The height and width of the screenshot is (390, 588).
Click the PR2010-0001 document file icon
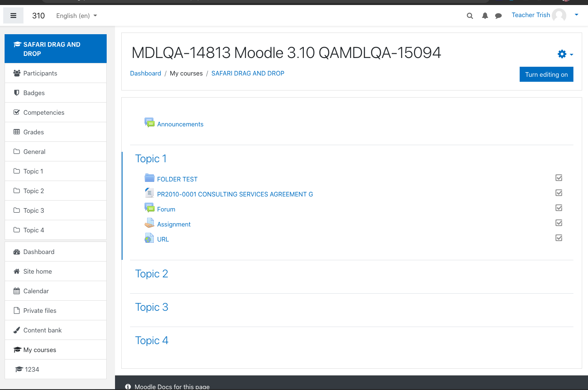150,193
